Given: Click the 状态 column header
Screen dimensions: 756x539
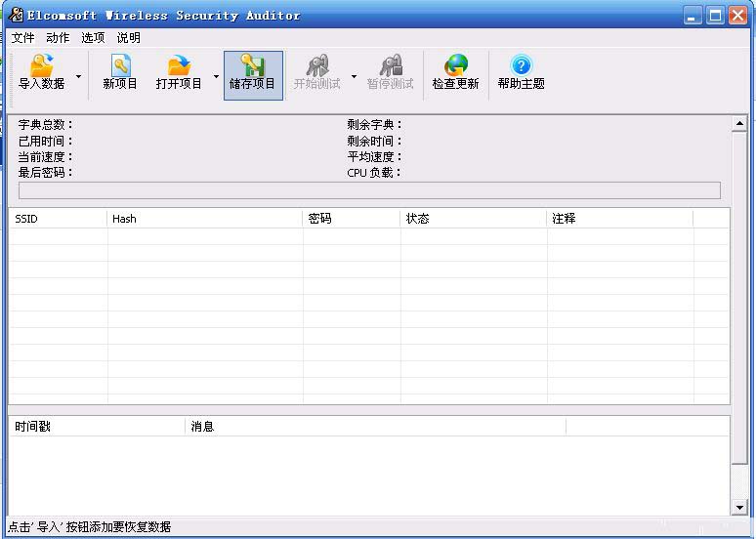Looking at the screenshot, I should click(x=473, y=219).
